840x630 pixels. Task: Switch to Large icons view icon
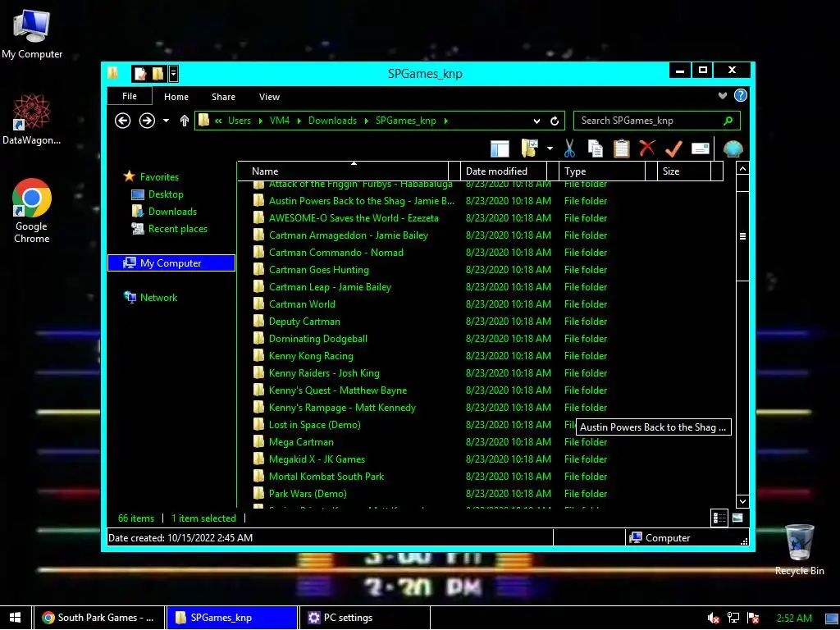737,518
